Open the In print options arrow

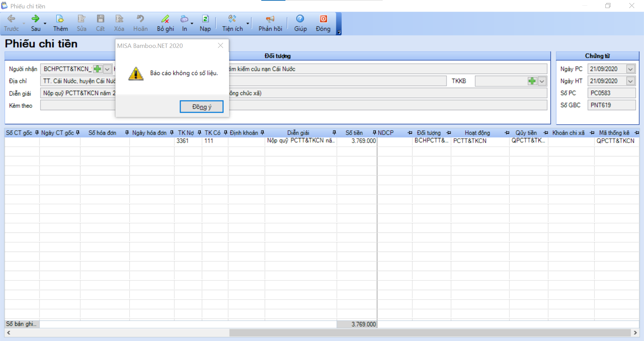(x=192, y=23)
